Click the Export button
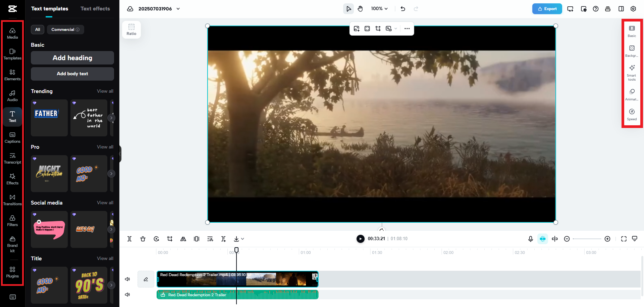This screenshot has width=644, height=307. tap(547, 9)
